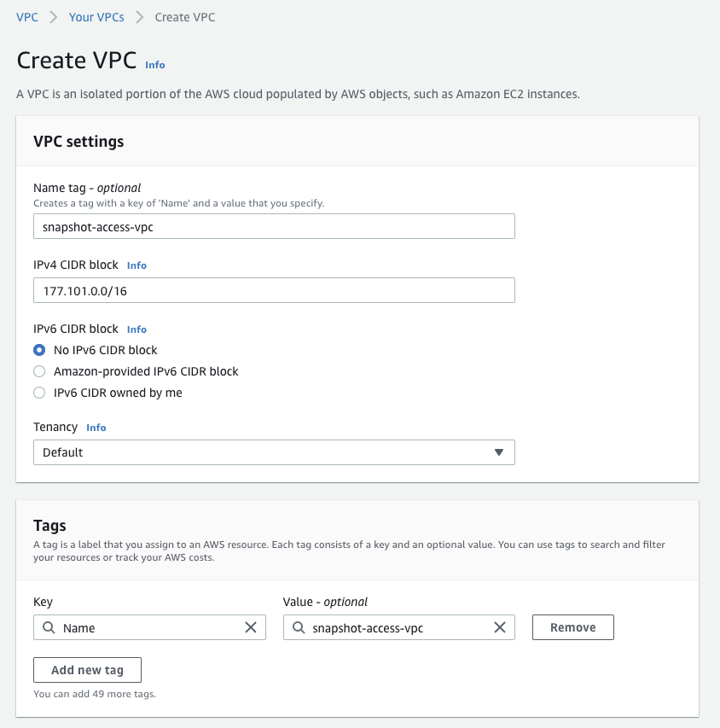This screenshot has height=728, width=720.
Task: Select Amazon-provided IPv6 CIDR block
Action: point(38,371)
